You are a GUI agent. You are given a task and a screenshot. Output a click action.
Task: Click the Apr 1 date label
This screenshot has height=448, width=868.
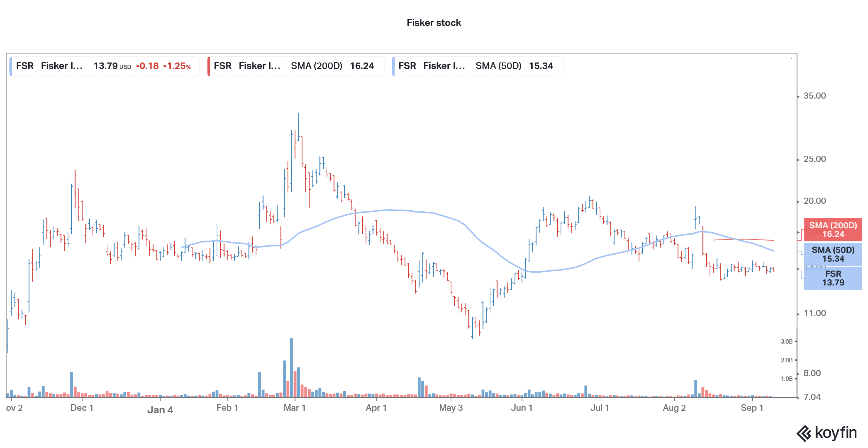[x=376, y=408]
